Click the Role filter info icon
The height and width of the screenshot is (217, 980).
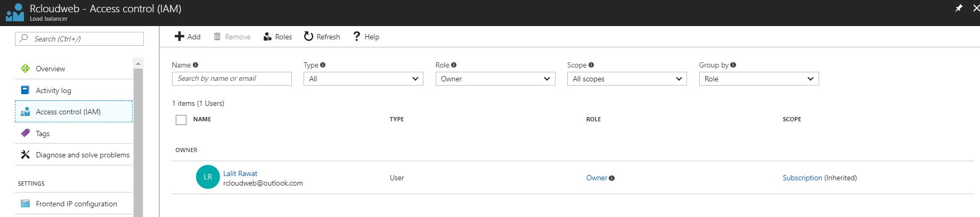pos(454,65)
